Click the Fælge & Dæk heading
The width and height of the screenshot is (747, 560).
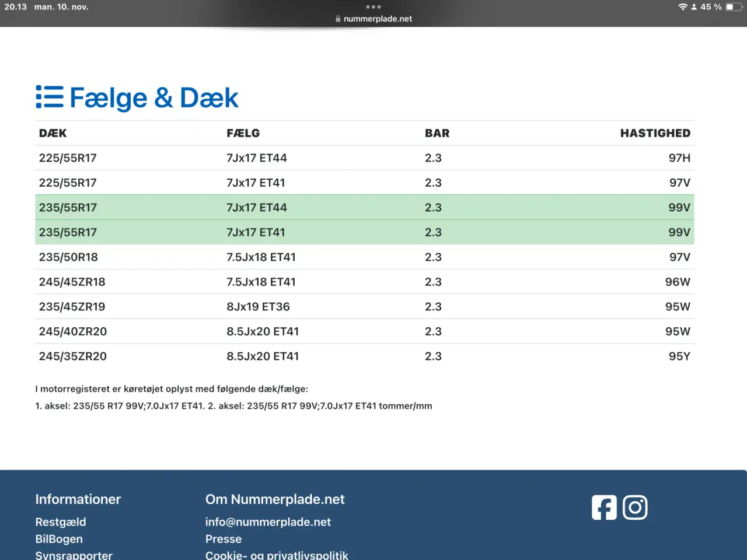[x=154, y=97]
